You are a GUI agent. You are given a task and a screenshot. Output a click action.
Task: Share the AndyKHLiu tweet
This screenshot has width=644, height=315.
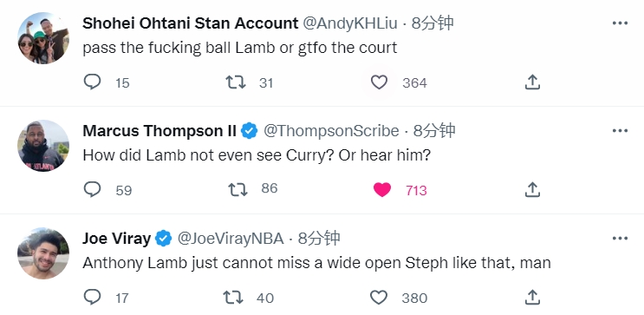coord(532,82)
